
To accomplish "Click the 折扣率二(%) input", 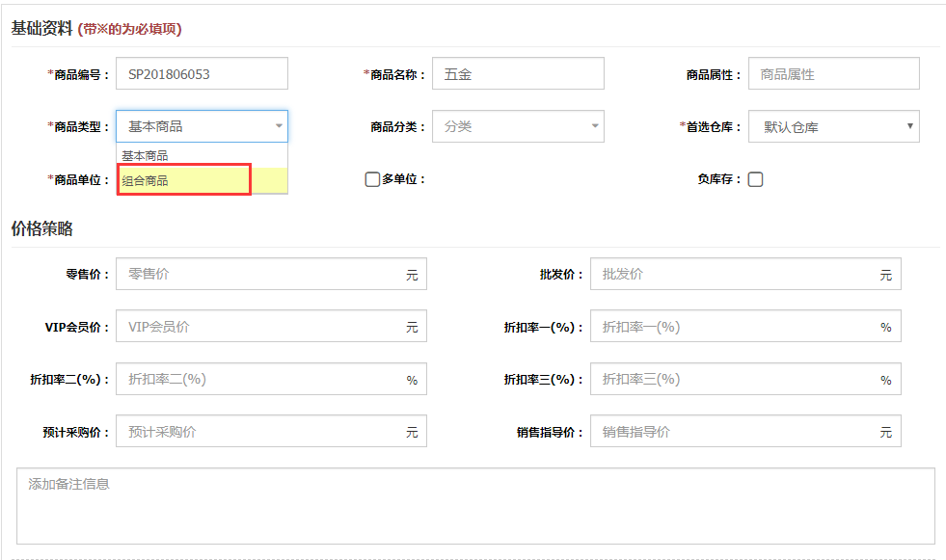I will click(260, 380).
